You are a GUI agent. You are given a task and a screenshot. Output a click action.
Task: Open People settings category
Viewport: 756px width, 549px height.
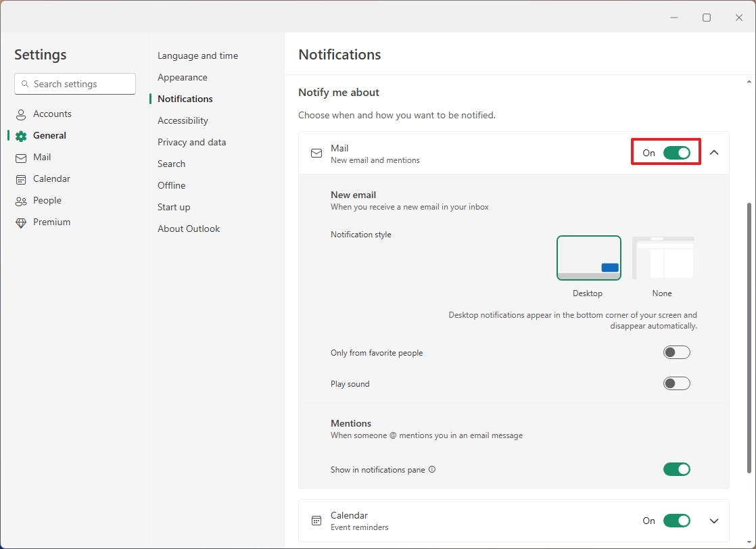(47, 201)
